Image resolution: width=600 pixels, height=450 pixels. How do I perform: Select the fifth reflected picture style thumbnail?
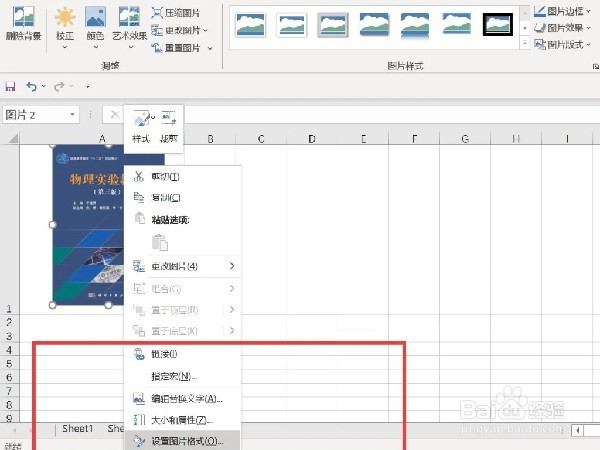pos(415,25)
